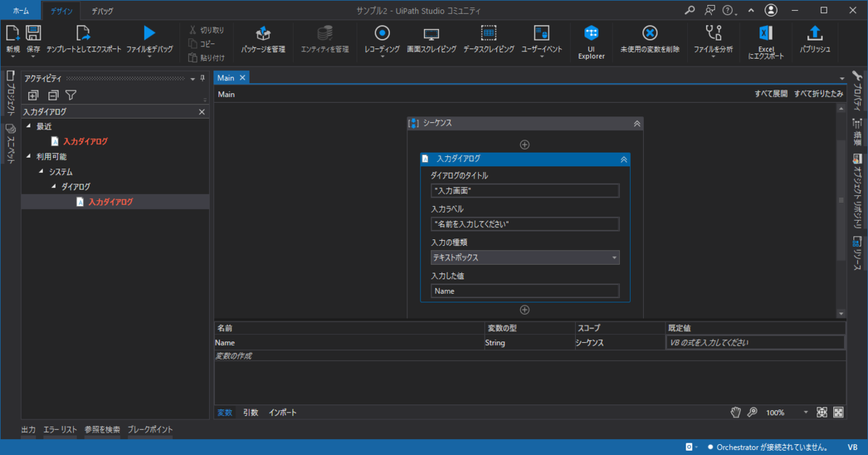
Task: Open the エラー リスト panel
Action: coord(60,430)
